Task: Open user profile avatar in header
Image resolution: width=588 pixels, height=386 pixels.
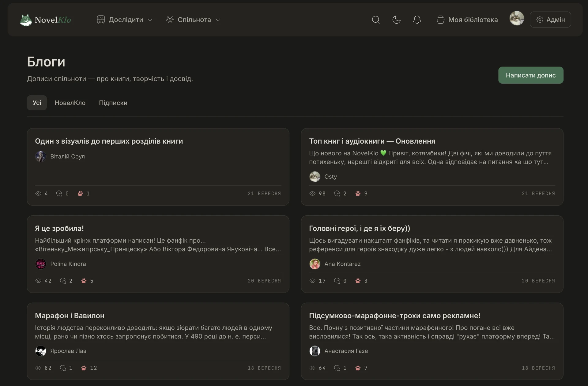Action: pos(517,18)
